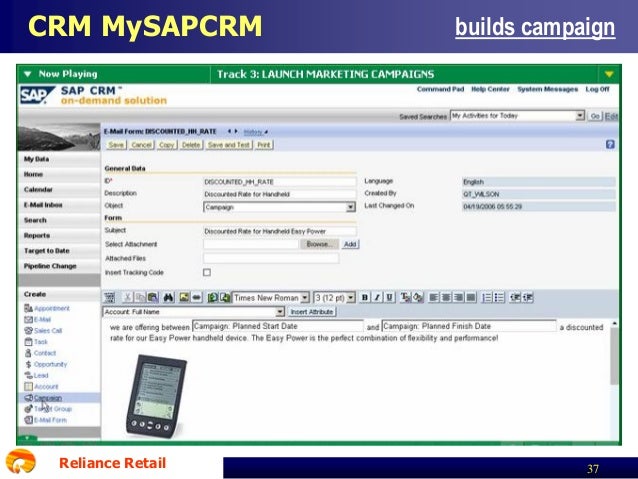
Task: Decrease text indent
Action: pos(515,297)
